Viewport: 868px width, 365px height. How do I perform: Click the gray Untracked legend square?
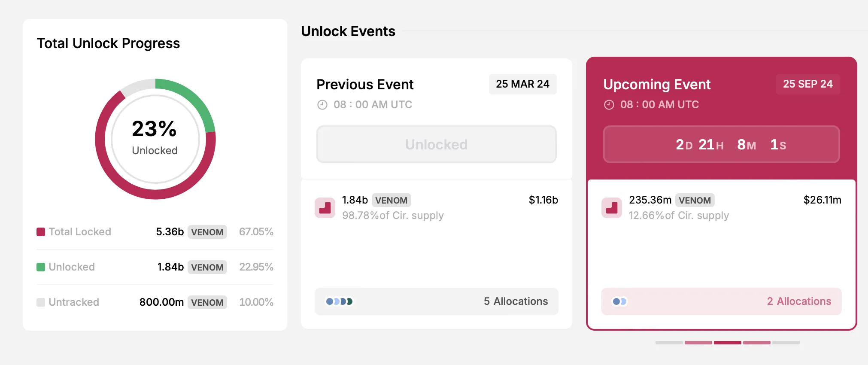pos(41,302)
